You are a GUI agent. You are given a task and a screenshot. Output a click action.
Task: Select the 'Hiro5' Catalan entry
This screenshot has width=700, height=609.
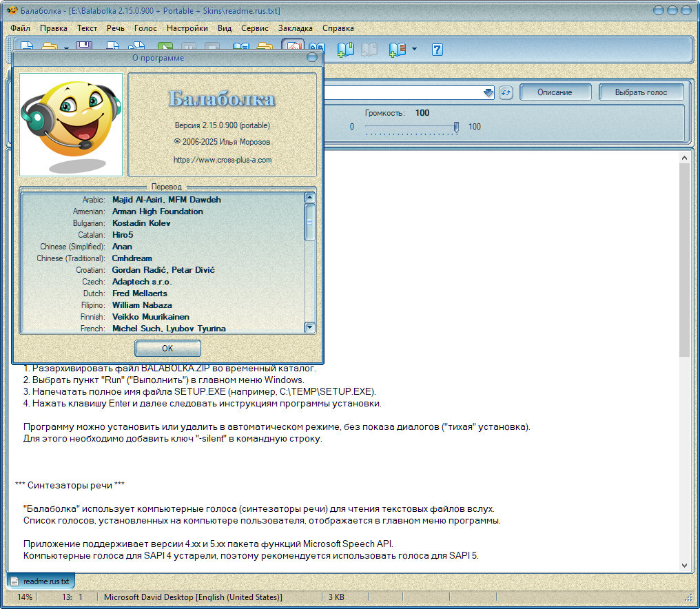[x=123, y=235]
